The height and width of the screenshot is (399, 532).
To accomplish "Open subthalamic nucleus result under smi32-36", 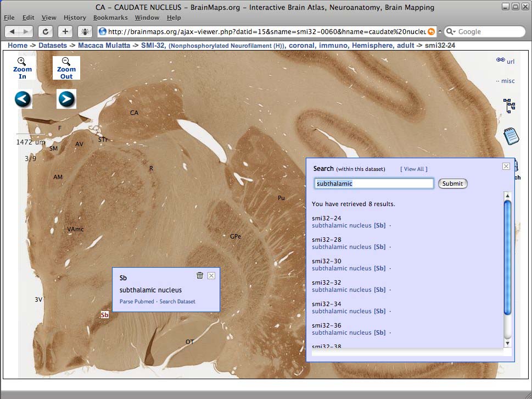I will (x=349, y=332).
